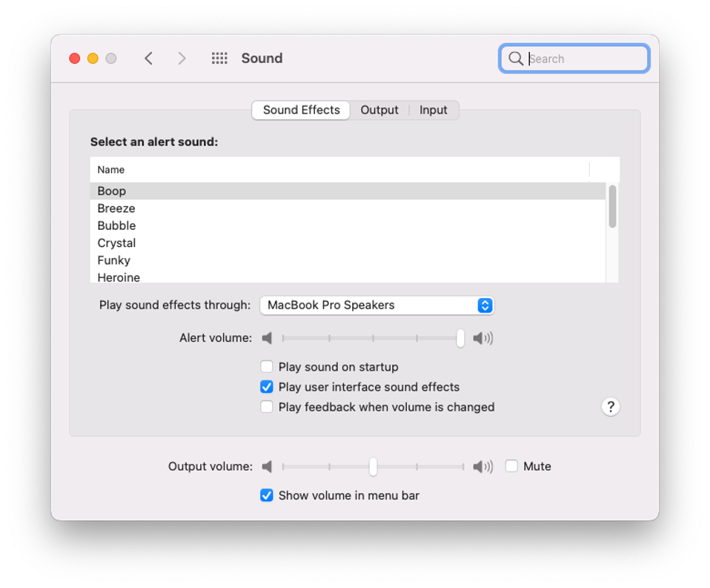
Task: Click the loud speaker icon beside output volume
Action: [482, 466]
